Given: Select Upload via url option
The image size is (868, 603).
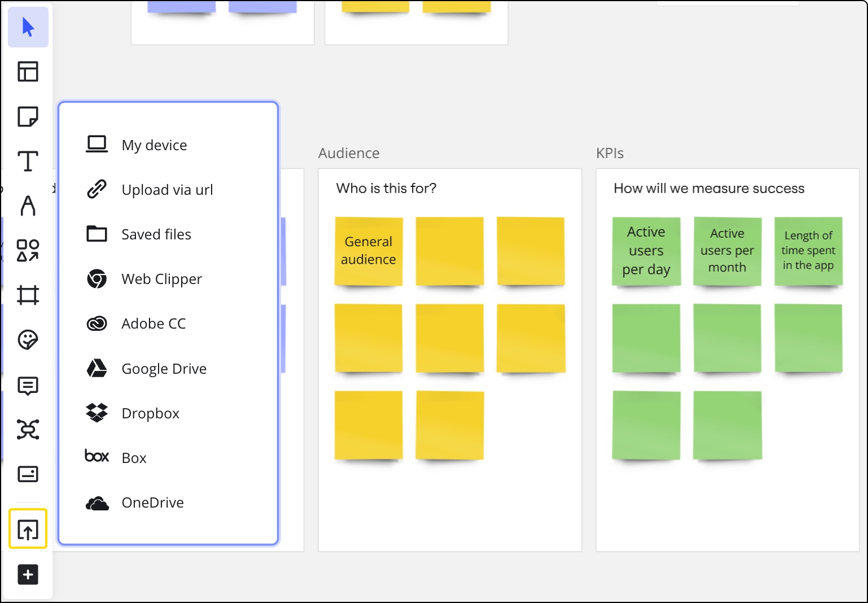Looking at the screenshot, I should 166,190.
